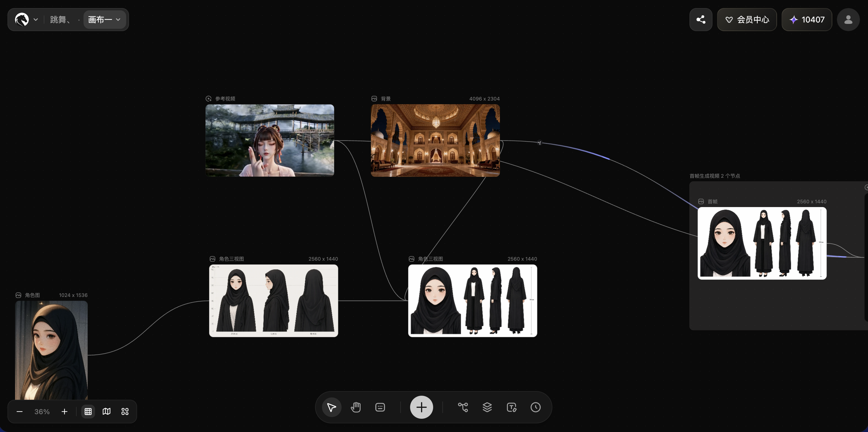Open the text edit tool

(511, 407)
